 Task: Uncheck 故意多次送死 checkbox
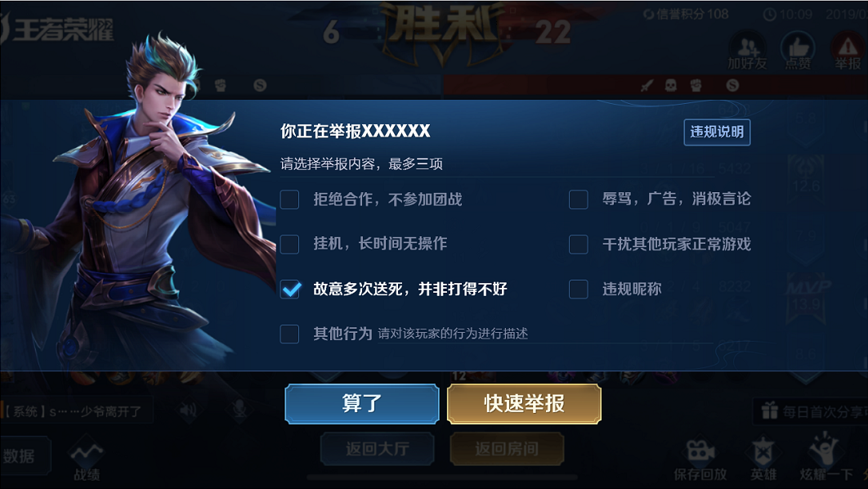click(290, 289)
